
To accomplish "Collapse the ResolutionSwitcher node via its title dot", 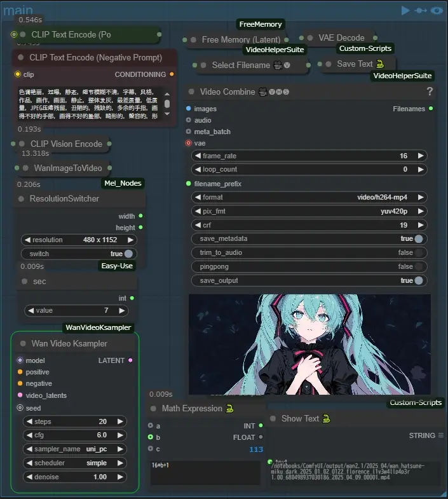I will click(21, 198).
